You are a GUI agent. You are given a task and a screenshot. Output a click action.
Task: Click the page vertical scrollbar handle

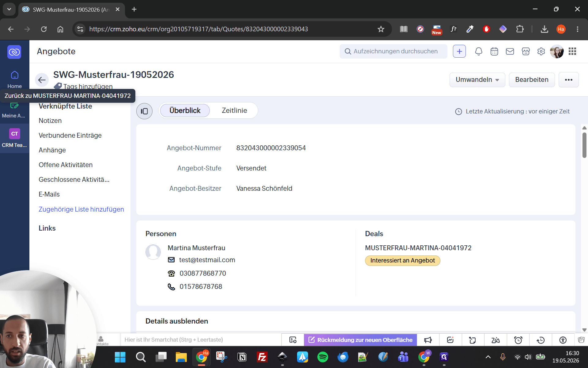(584, 145)
